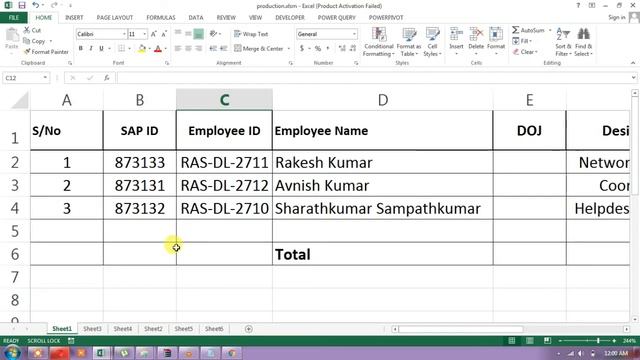The height and width of the screenshot is (360, 640).
Task: Add a new sheet with plus button
Action: [249, 329]
